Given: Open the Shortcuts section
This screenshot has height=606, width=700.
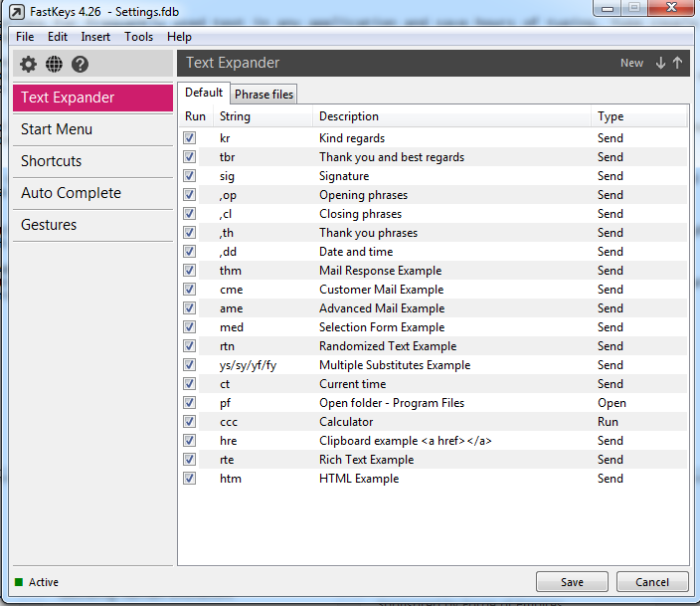Looking at the screenshot, I should coord(92,161).
